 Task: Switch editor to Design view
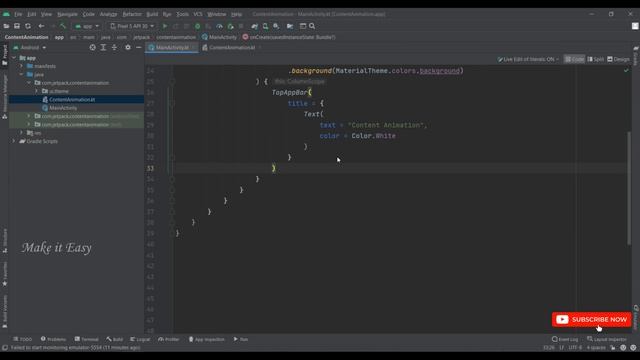(618, 59)
